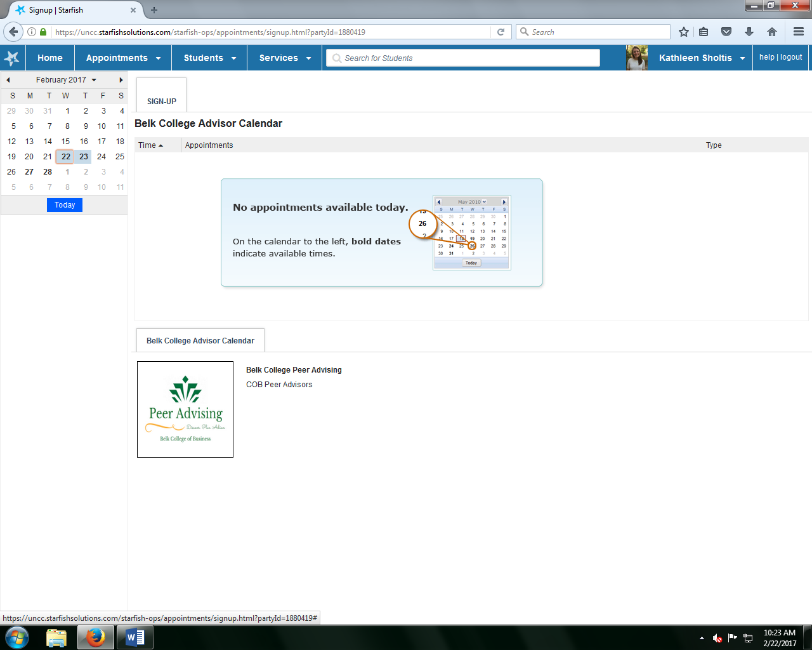Screen dimensions: 812x650
Task: Click the Peer Advising logo image
Action: [185, 409]
